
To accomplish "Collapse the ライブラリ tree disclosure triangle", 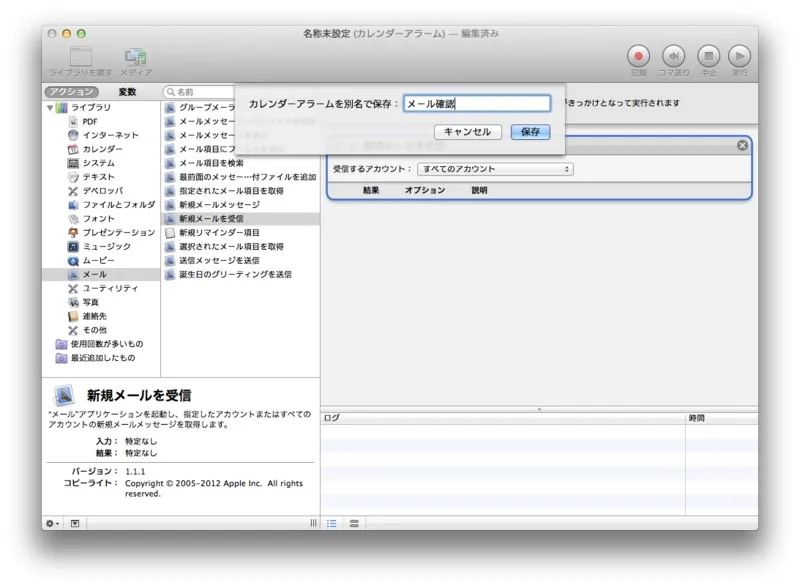I will (50, 107).
